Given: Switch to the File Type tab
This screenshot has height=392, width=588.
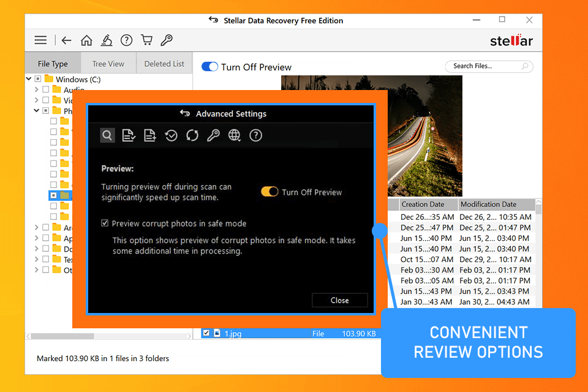Looking at the screenshot, I should 53,64.
